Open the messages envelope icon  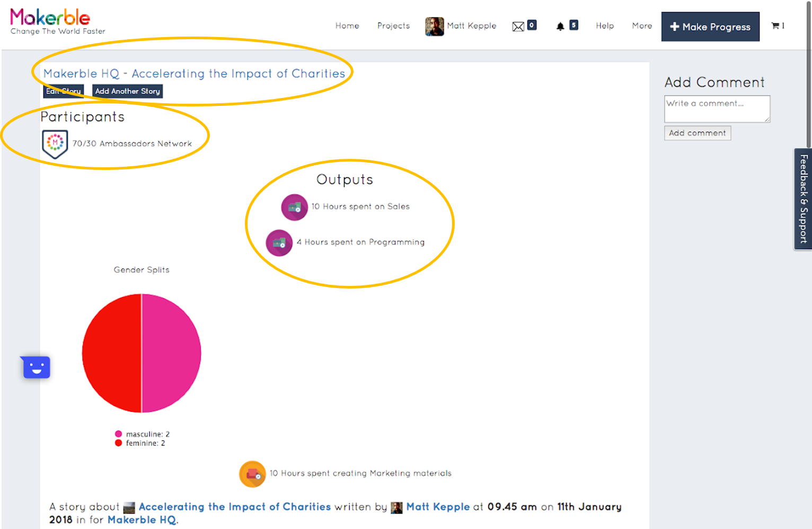click(518, 26)
